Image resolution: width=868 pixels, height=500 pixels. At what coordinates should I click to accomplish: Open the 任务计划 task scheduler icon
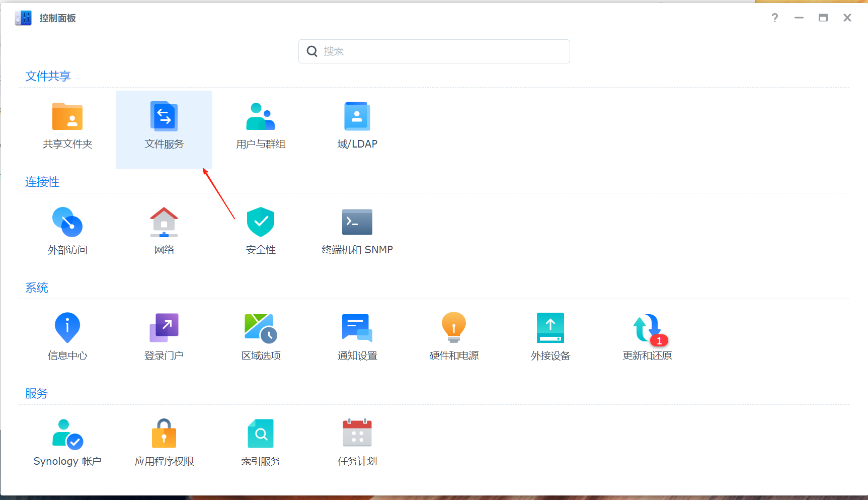click(x=357, y=434)
